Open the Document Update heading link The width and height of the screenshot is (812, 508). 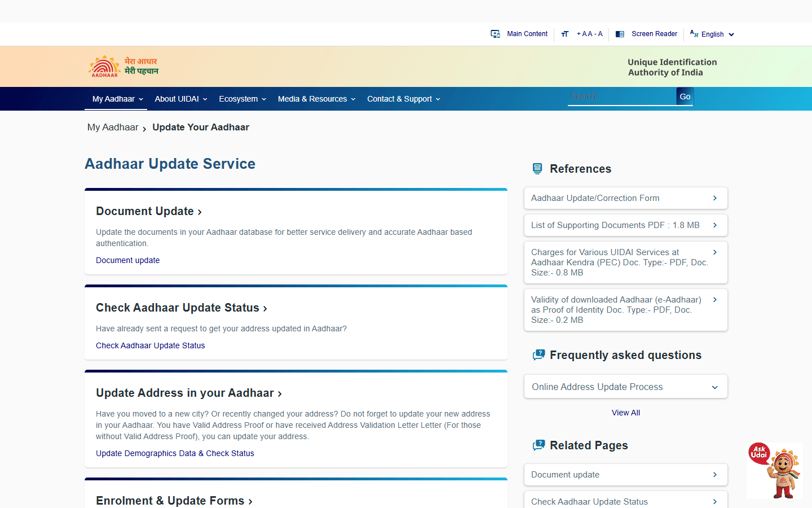tap(149, 211)
